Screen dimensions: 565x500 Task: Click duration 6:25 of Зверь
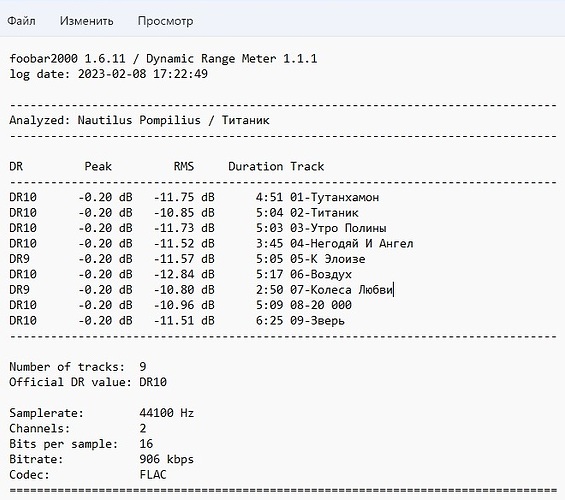[x=270, y=321]
